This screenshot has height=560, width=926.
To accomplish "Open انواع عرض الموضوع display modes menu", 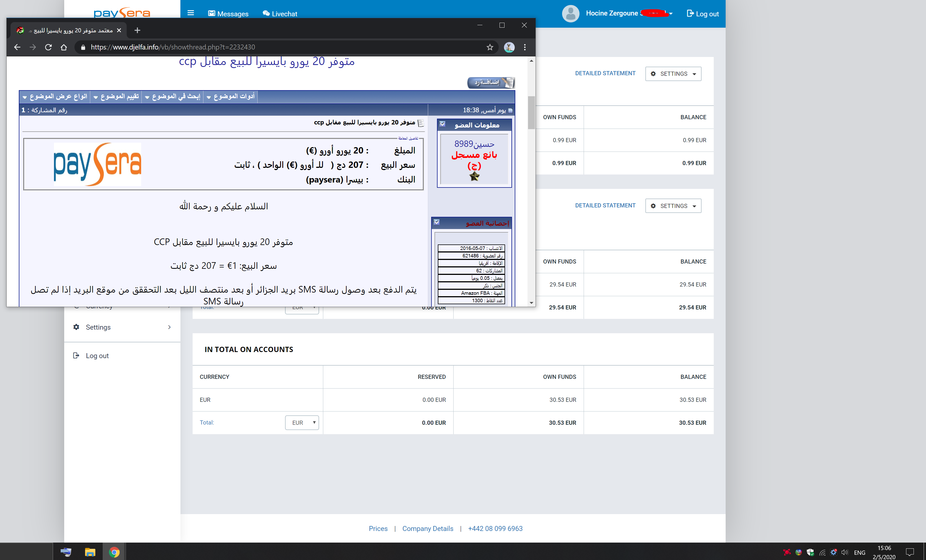I will pos(55,97).
